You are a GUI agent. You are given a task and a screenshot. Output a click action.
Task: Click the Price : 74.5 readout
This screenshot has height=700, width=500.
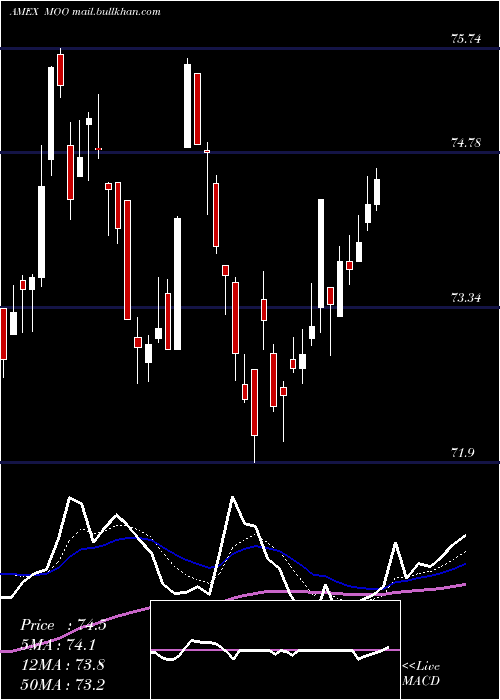click(63, 625)
